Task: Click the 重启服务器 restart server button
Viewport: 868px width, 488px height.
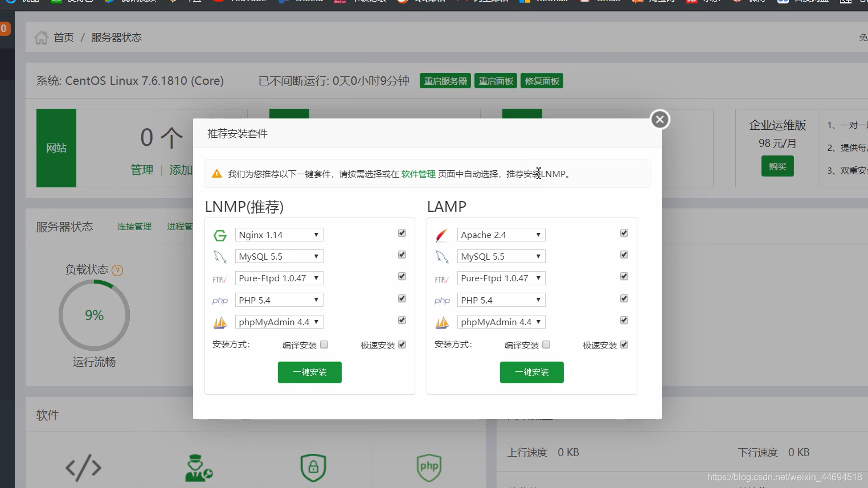Action: (x=445, y=81)
